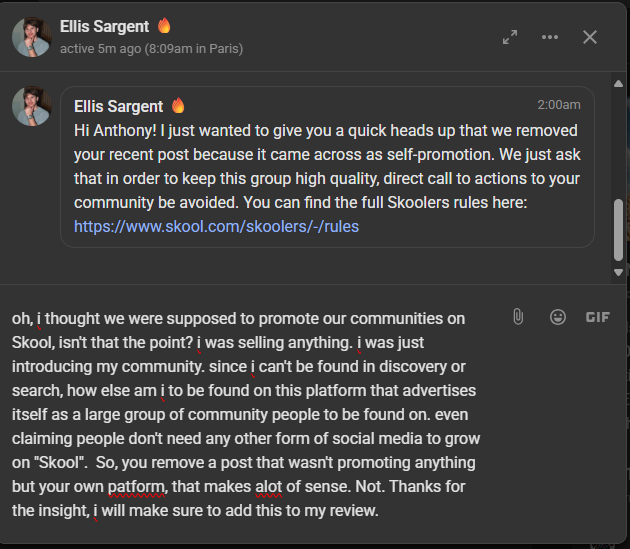Close the Ellis Sargent chat
630x549 pixels.
(590, 37)
